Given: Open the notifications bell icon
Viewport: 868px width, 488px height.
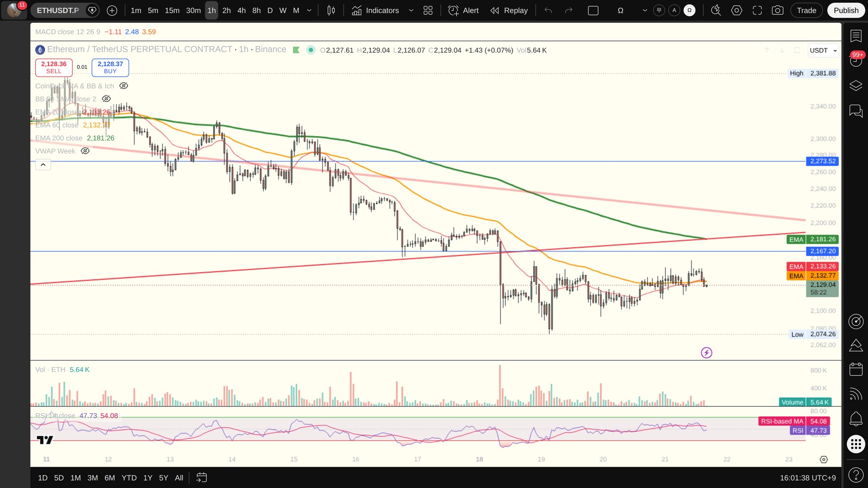Looking at the screenshot, I should 856,419.
